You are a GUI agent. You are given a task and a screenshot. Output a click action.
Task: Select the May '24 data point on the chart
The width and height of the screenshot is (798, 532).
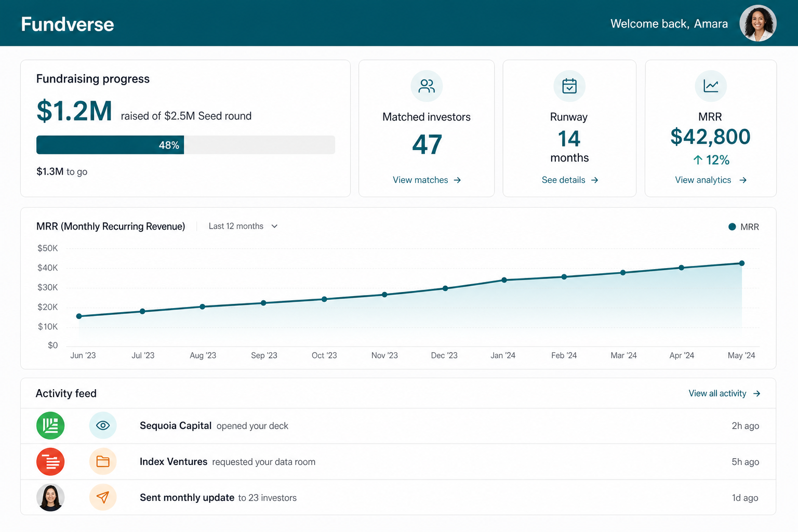(742, 263)
